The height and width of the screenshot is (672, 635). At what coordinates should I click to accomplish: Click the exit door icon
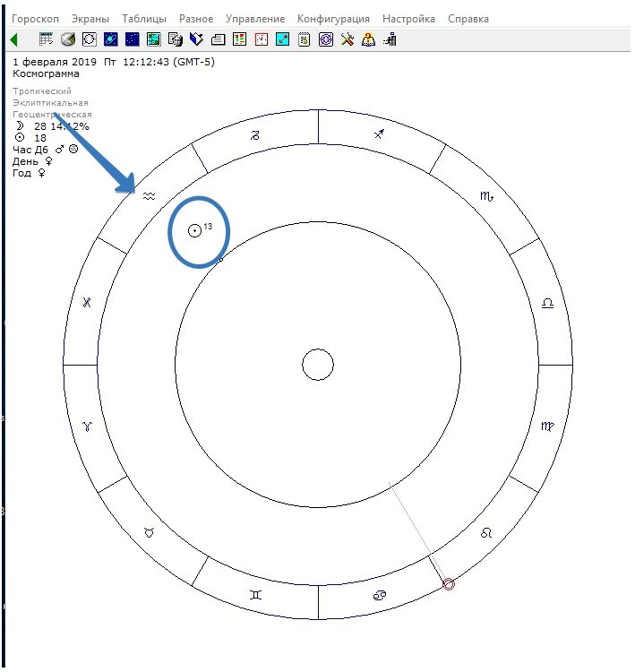pos(390,39)
